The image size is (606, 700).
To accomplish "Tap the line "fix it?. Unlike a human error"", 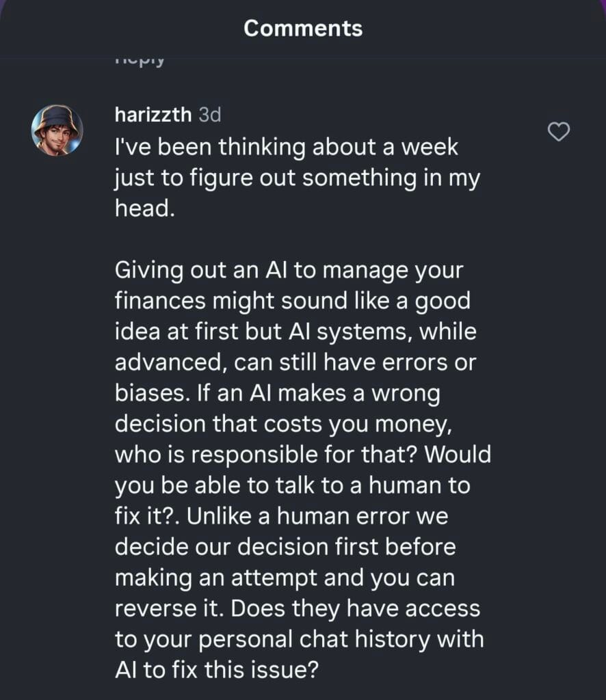I will (x=280, y=517).
